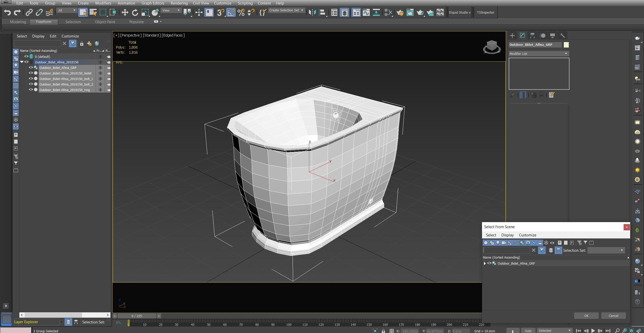Activate the Select Object tool
The width and height of the screenshot is (644, 333).
click(83, 12)
